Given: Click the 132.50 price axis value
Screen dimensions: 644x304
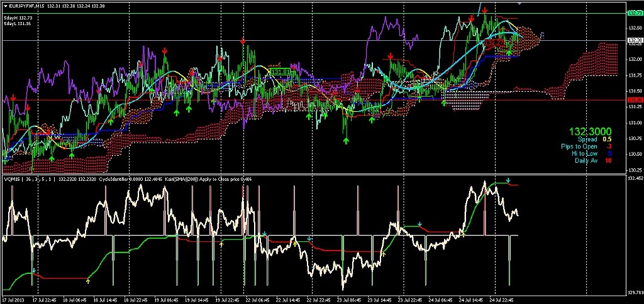Looking at the screenshot, I should click(635, 27).
